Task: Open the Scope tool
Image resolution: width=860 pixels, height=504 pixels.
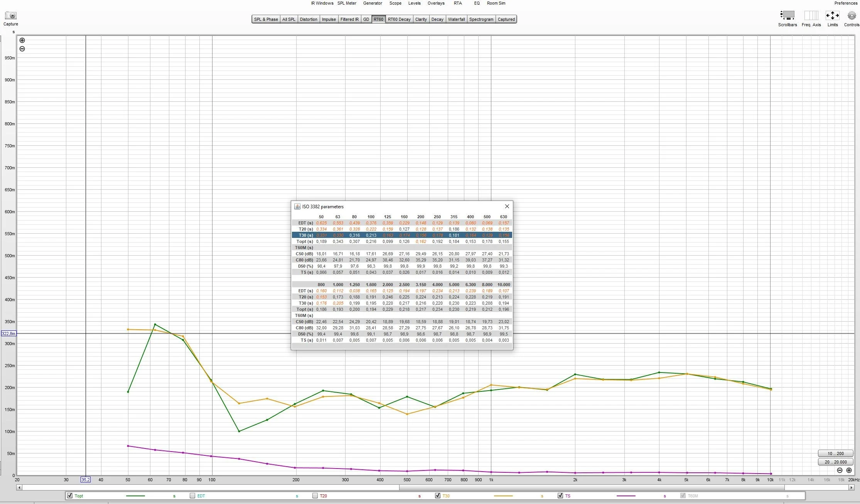Action: (395, 3)
